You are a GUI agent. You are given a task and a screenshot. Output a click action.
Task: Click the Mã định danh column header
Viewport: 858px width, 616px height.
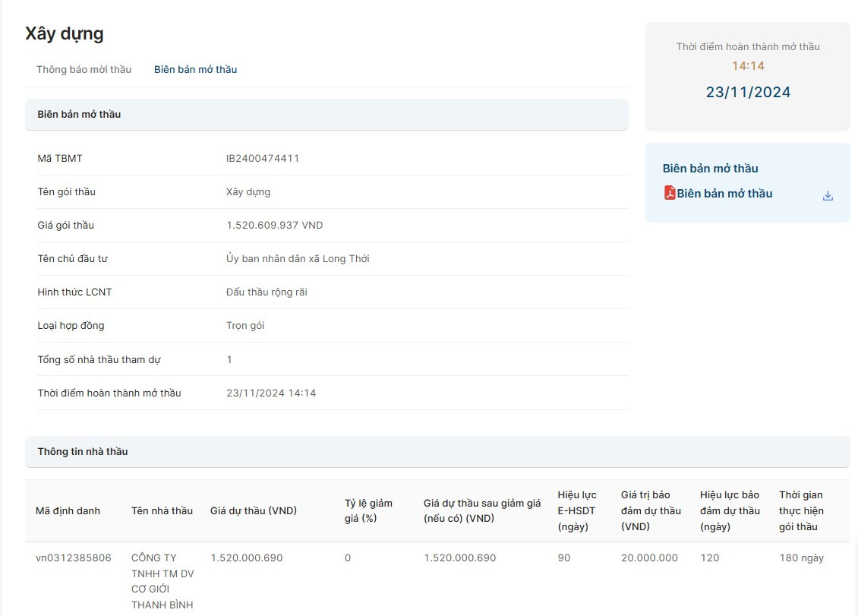click(68, 510)
